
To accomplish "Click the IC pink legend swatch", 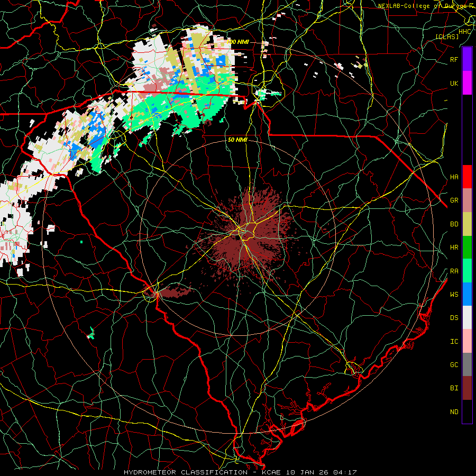I will 467,341.
